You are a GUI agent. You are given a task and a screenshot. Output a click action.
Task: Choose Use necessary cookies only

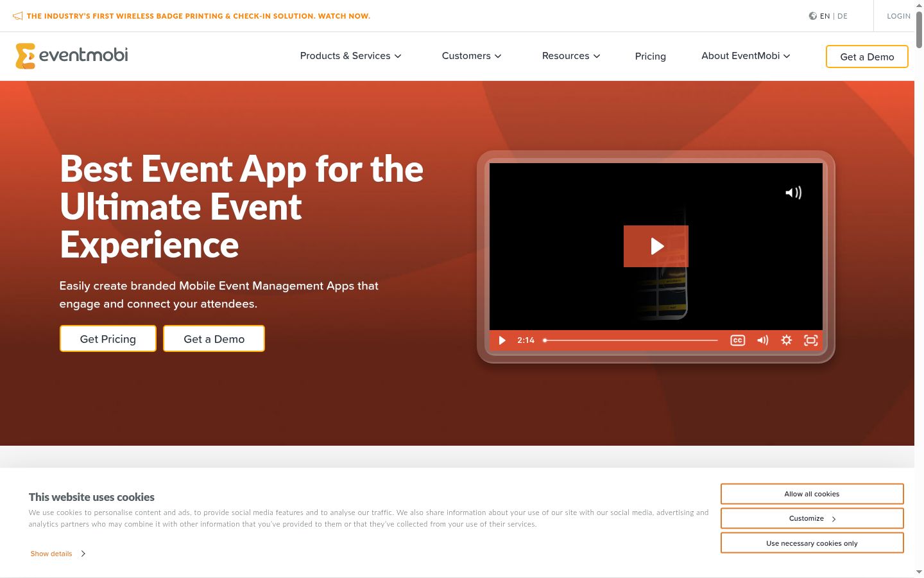point(812,543)
